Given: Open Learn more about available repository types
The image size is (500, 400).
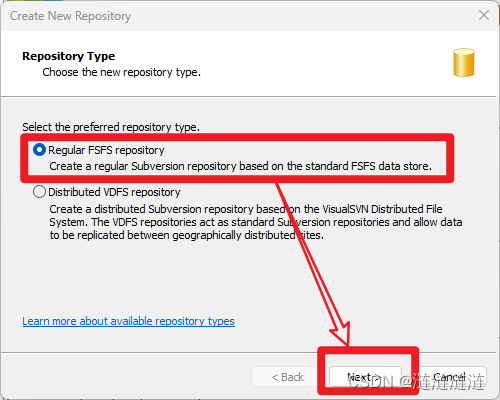Looking at the screenshot, I should click(129, 321).
